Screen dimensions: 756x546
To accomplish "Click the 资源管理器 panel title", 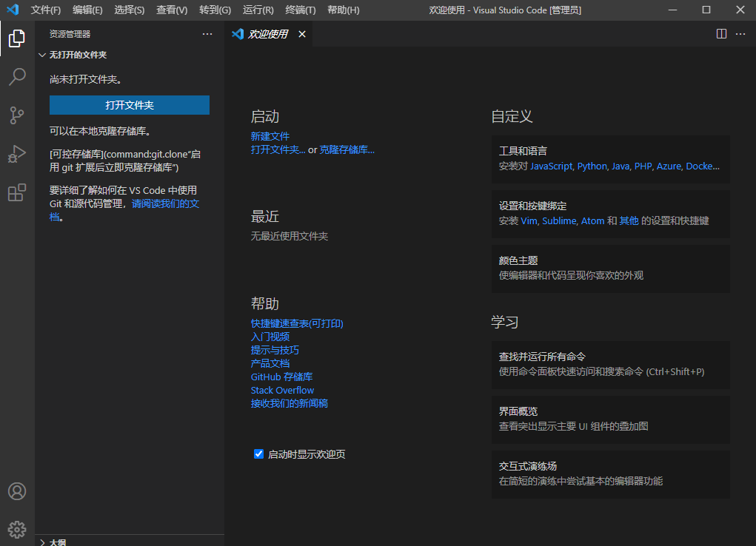I will click(70, 34).
